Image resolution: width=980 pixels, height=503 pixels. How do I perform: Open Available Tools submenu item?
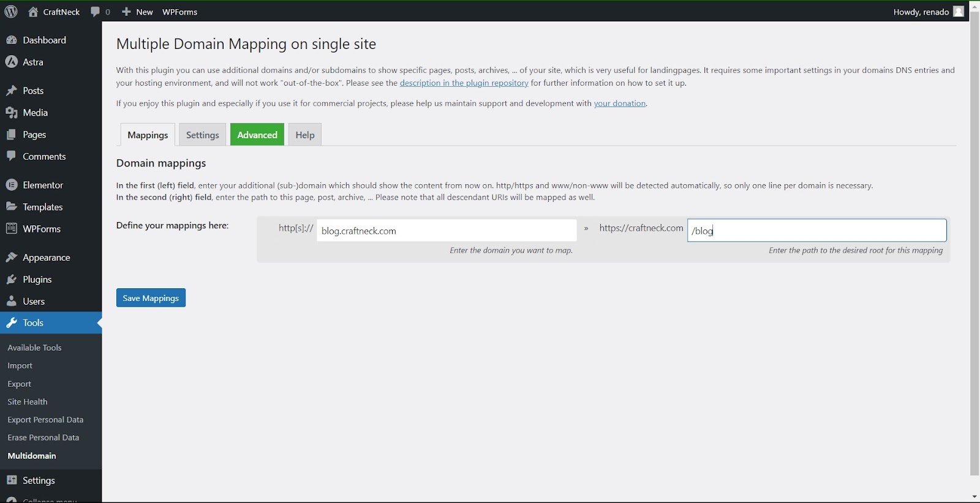click(x=34, y=348)
